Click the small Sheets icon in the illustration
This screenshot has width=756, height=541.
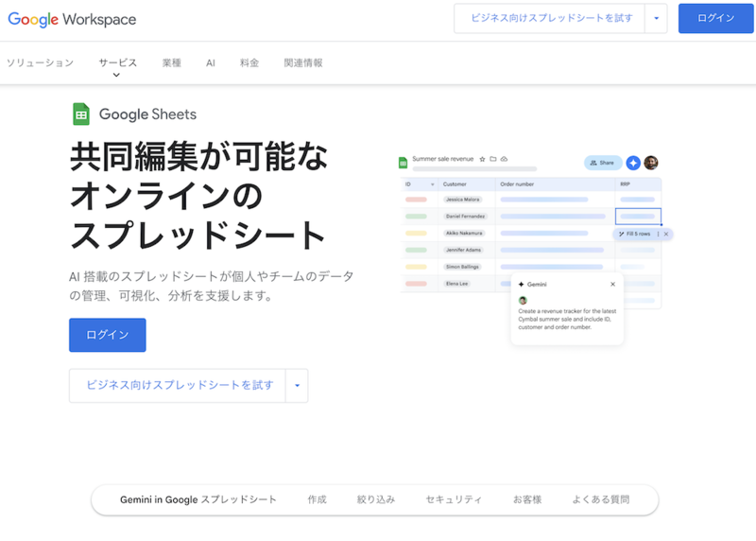click(x=404, y=163)
